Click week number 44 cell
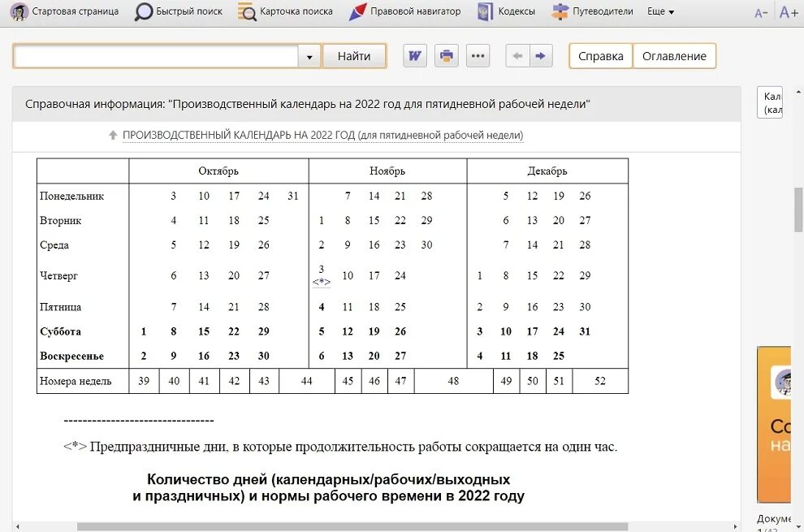 [307, 381]
